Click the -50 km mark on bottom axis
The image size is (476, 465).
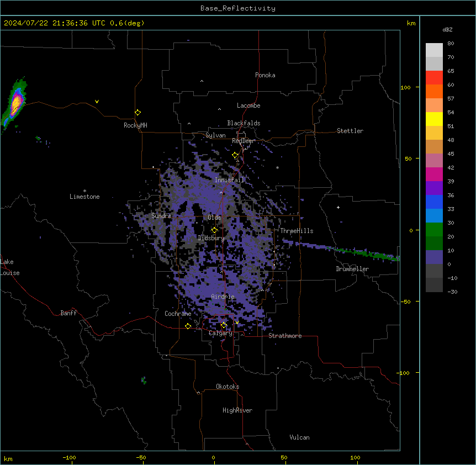tap(141, 457)
